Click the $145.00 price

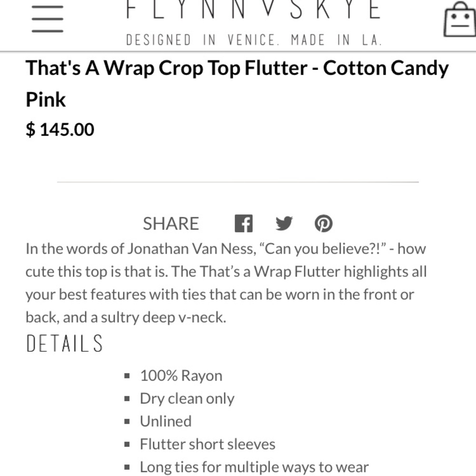coord(60,129)
